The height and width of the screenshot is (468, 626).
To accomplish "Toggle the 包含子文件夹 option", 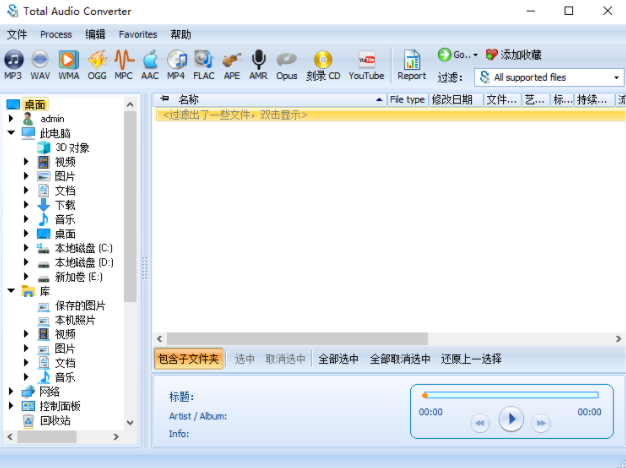I will pyautogui.click(x=187, y=359).
